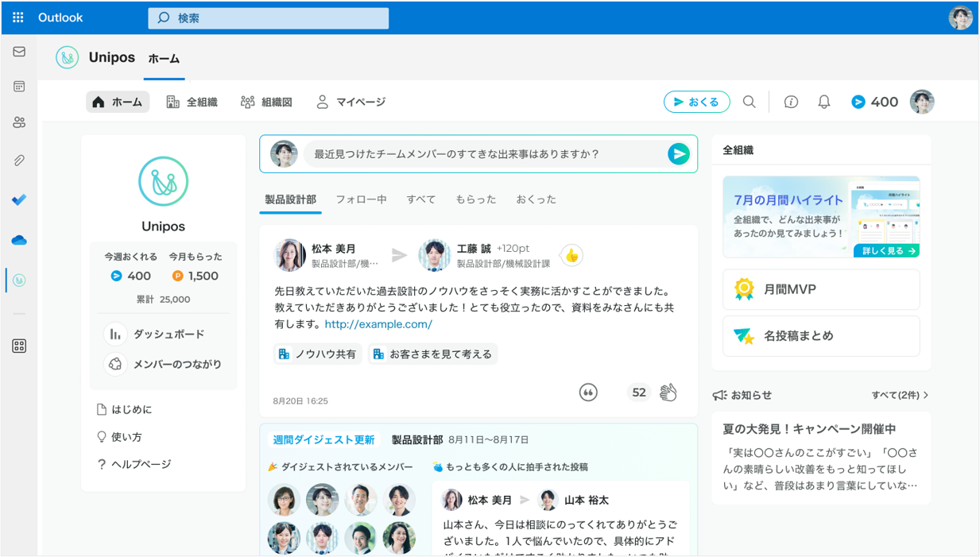Open clap count 52
The height and width of the screenshot is (557, 980).
tap(639, 392)
